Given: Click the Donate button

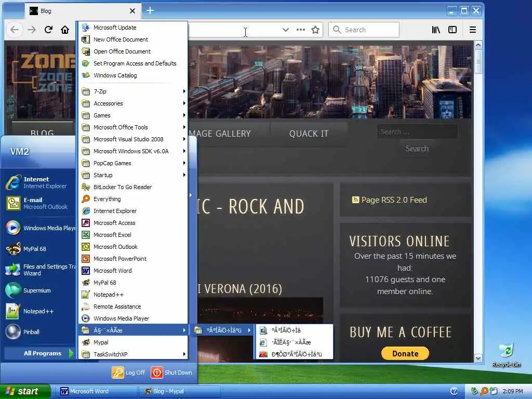Looking at the screenshot, I should point(405,353).
